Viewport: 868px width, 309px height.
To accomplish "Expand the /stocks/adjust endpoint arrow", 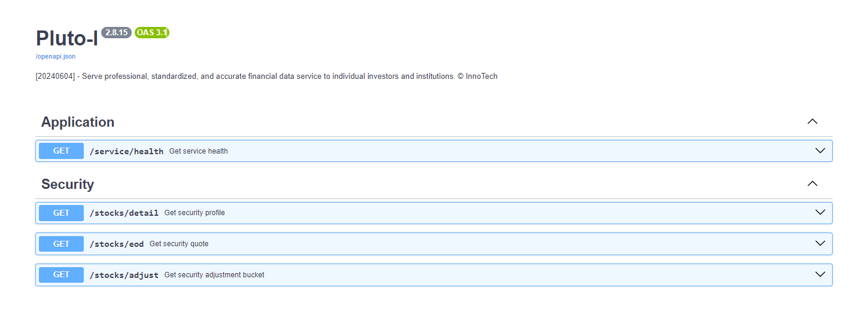I will [820, 274].
